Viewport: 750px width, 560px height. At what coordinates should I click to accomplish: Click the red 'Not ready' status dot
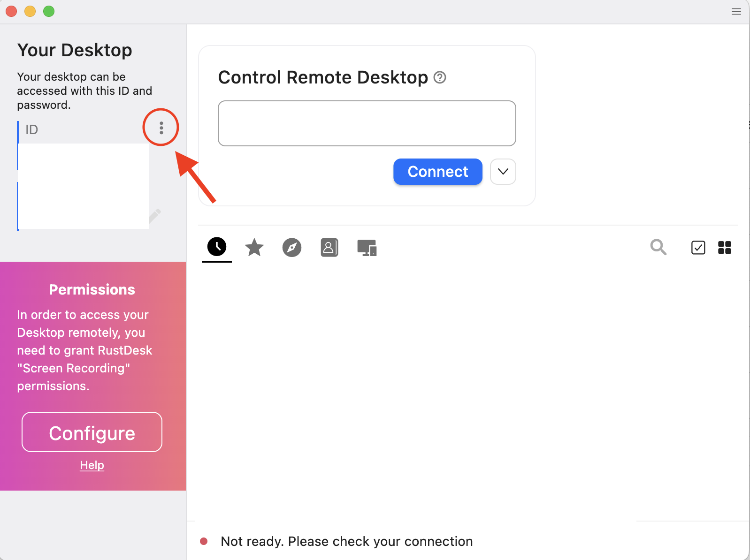[204, 541]
